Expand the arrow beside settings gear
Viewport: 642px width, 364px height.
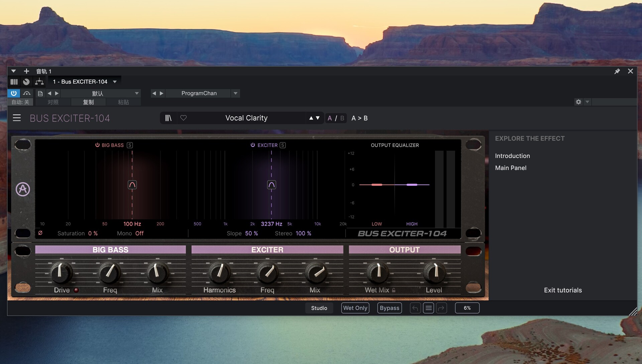[x=587, y=102]
